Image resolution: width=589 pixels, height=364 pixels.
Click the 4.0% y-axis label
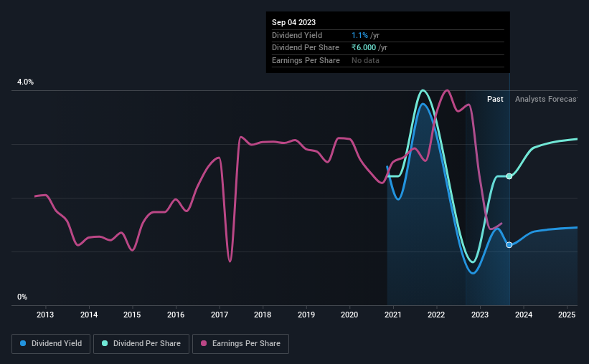click(x=26, y=82)
